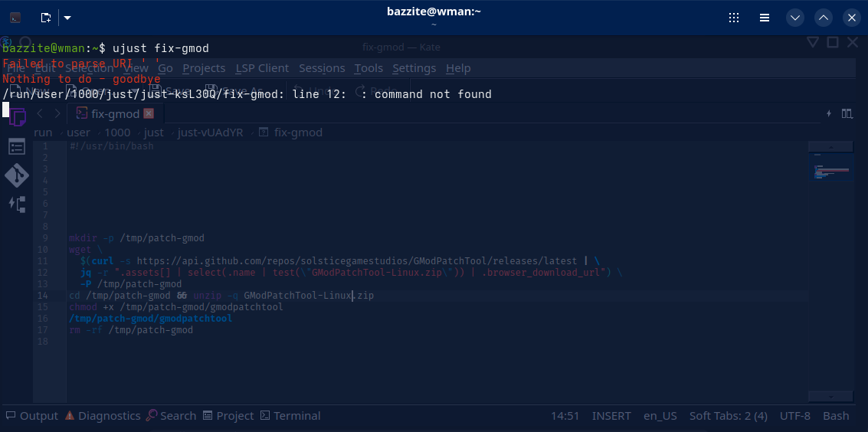Image resolution: width=868 pixels, height=432 pixels.
Task: Click the Kate window's maximize square button
Action: (833, 42)
